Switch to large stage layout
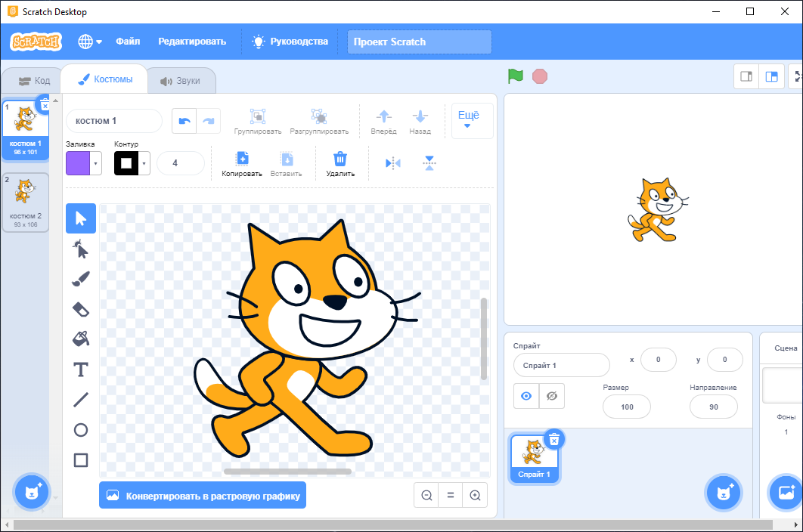Viewport: 803px width, 532px height. pos(772,76)
